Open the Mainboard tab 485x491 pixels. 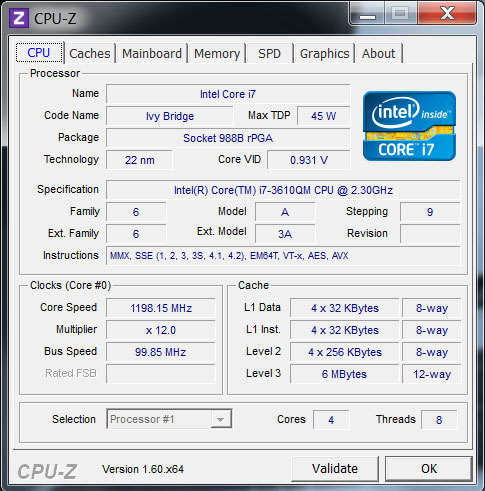tap(152, 53)
